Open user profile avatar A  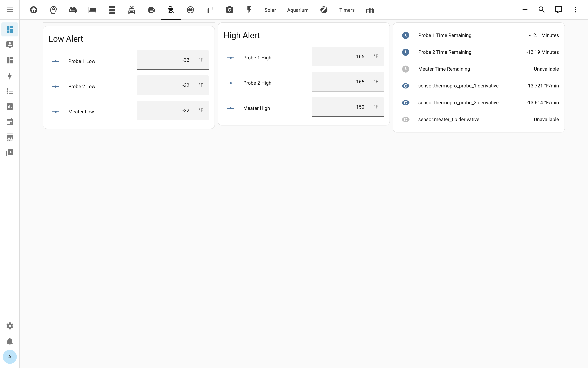coord(10,357)
